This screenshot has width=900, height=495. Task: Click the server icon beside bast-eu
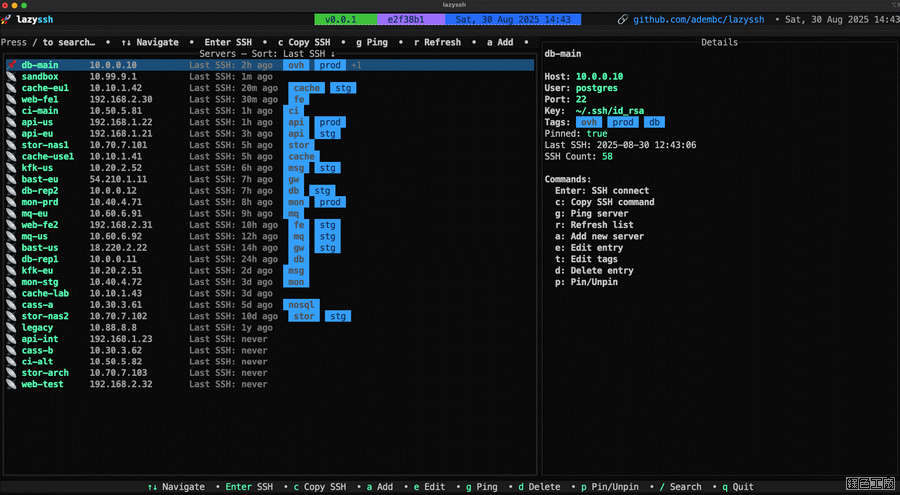click(11, 179)
